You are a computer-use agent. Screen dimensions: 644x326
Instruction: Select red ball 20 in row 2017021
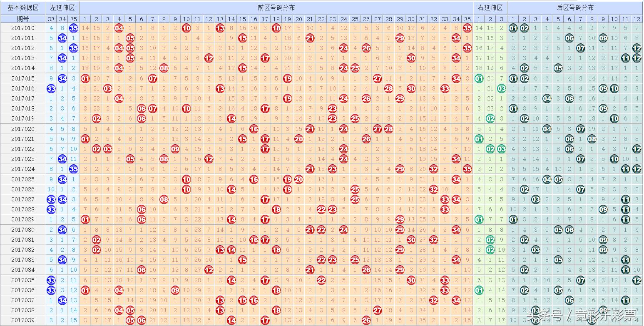point(299,139)
